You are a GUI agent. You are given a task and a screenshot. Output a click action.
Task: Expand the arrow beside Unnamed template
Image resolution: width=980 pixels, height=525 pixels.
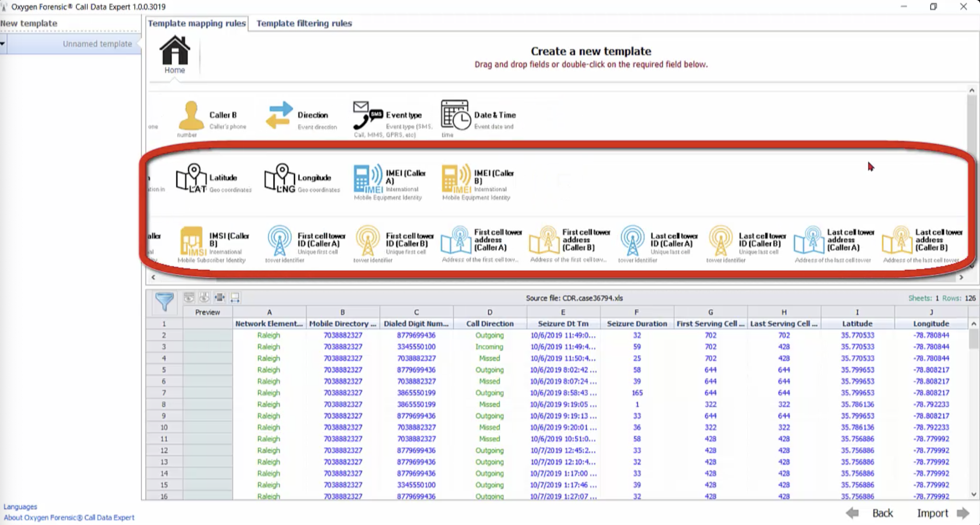(x=3, y=44)
